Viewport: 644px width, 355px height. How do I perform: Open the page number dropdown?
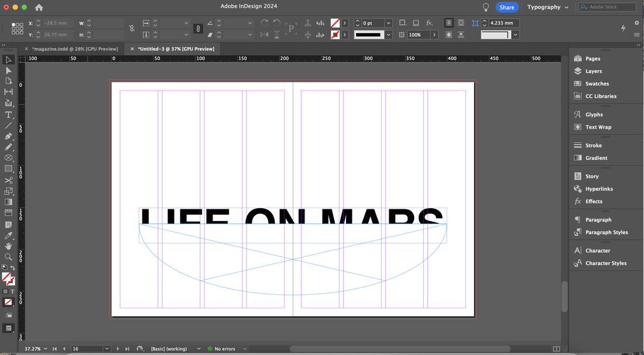[107, 349]
